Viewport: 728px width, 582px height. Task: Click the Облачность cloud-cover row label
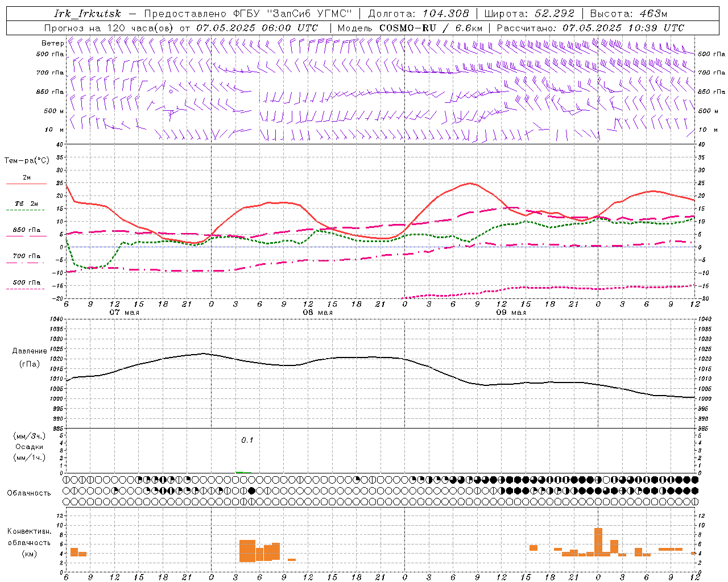point(29,493)
